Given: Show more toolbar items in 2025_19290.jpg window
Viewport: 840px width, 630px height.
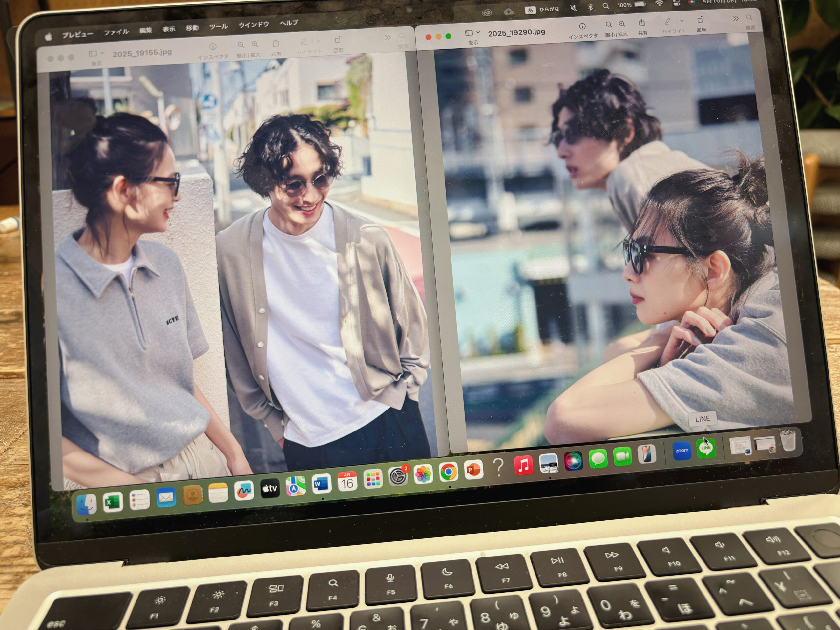Looking at the screenshot, I should [x=735, y=18].
